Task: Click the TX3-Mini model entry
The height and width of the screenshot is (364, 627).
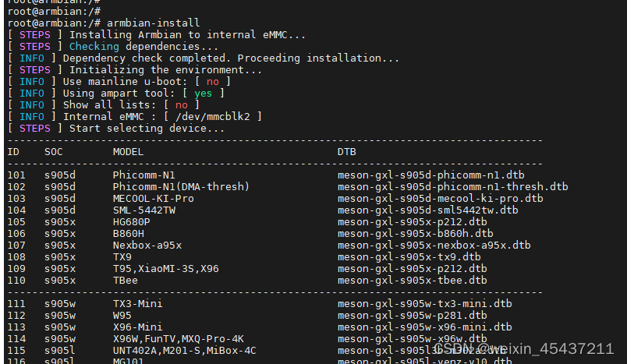Action: point(137,303)
